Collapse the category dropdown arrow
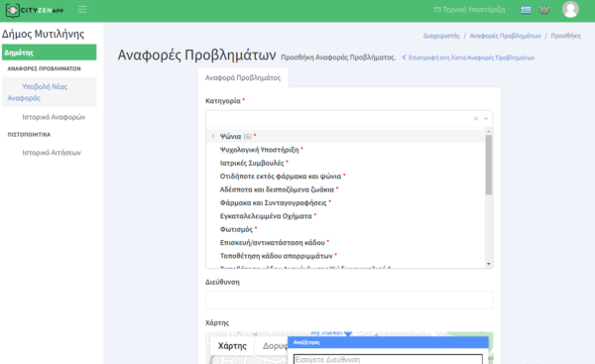The width and height of the screenshot is (595, 364). pyautogui.click(x=486, y=118)
